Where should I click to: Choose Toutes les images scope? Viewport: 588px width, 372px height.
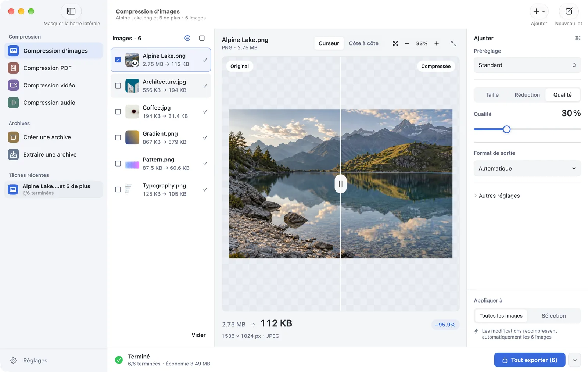point(501,316)
